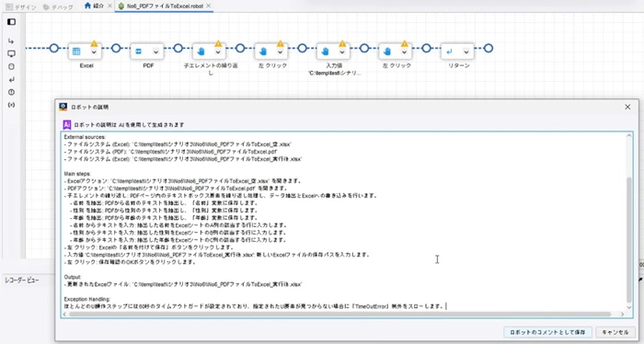Click the レコーダー ビュー panel label

22,281
